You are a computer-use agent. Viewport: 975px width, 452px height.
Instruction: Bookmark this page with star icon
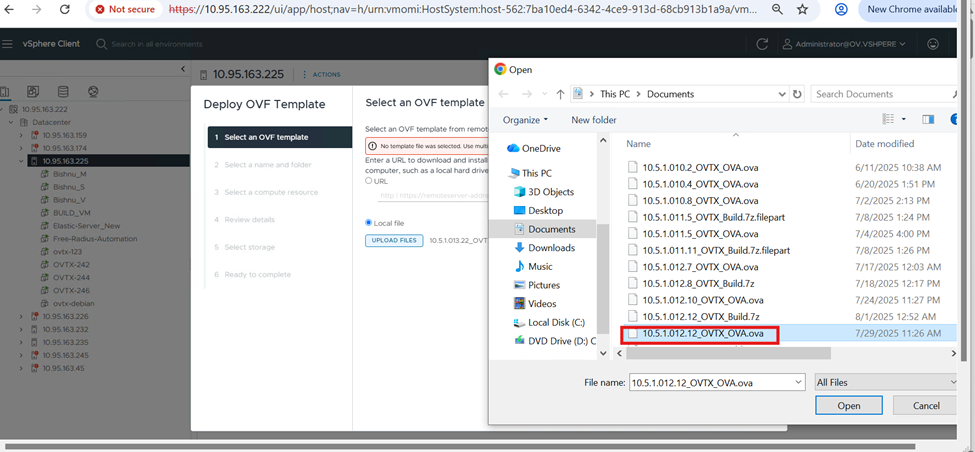802,9
